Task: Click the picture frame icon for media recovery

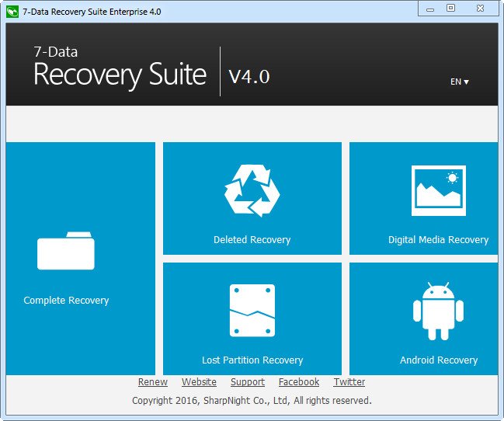Action: (x=439, y=190)
